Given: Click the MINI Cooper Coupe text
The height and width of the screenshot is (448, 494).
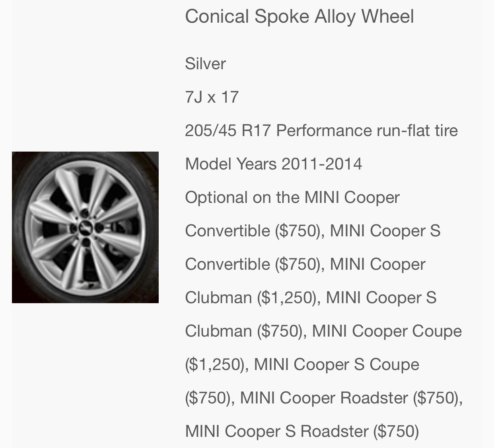Looking at the screenshot, I should 387,331.
